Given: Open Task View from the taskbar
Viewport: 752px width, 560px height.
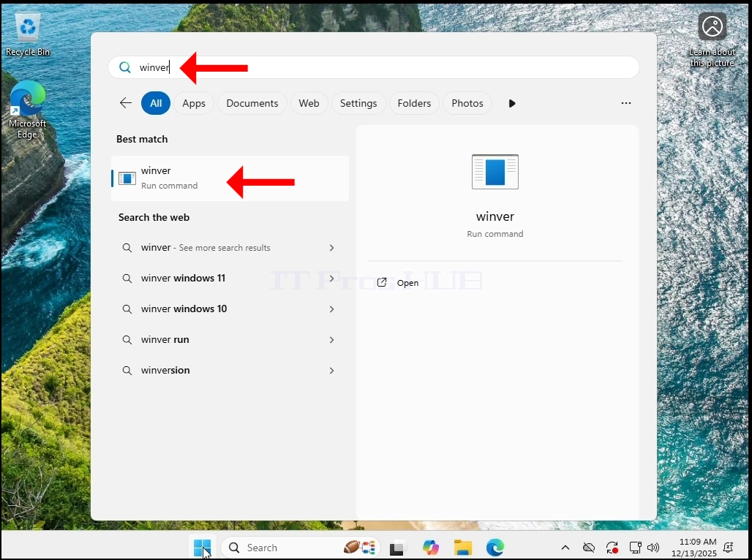Looking at the screenshot, I should (x=398, y=547).
